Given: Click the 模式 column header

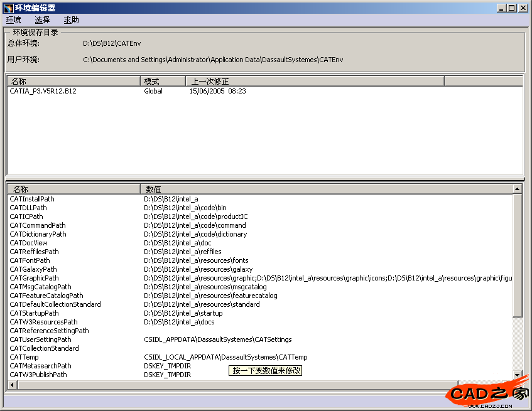Looking at the screenshot, I should [x=163, y=81].
